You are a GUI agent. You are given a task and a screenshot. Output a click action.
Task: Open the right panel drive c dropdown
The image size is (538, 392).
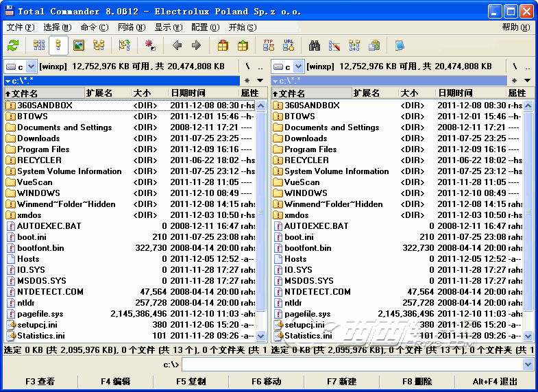[287, 66]
